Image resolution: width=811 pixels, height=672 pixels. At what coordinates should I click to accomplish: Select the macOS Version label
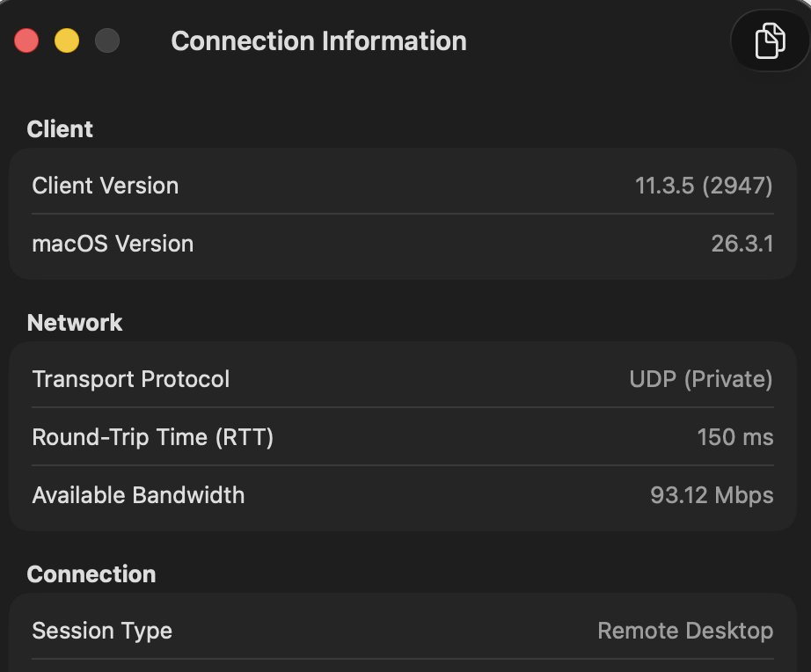click(x=113, y=243)
